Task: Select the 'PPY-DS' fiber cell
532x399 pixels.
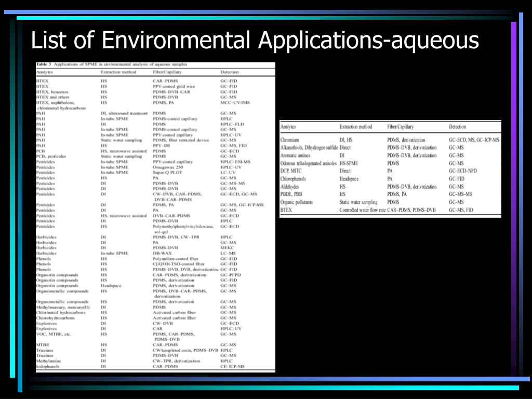Action: pos(161,145)
